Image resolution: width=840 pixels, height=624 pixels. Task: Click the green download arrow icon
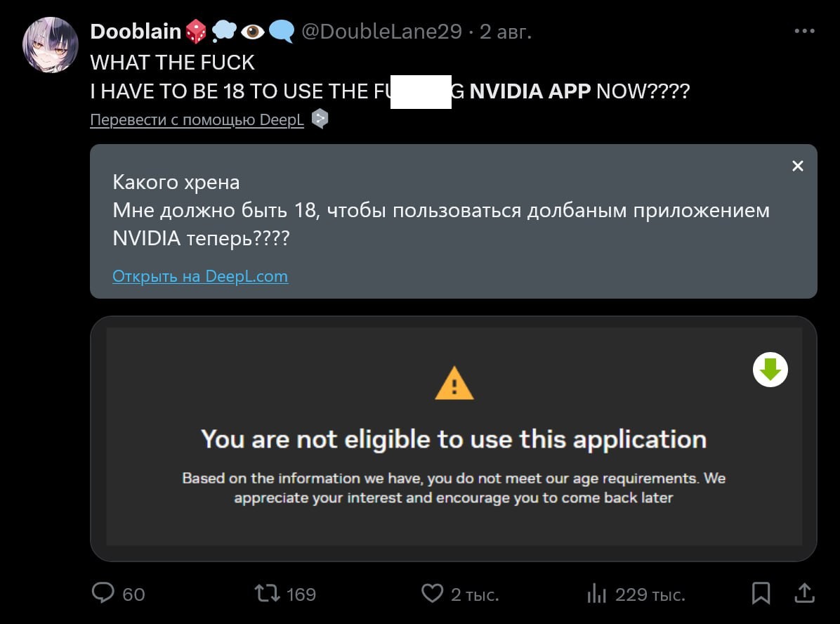(x=770, y=369)
